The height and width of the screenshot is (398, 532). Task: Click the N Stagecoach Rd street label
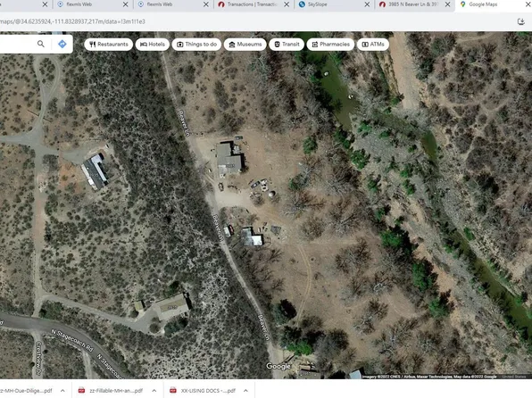pyautogui.click(x=72, y=340)
